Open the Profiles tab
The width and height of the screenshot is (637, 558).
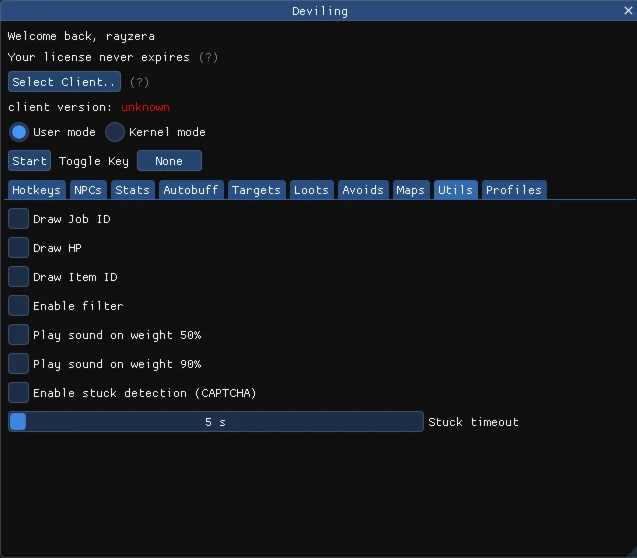click(x=514, y=190)
